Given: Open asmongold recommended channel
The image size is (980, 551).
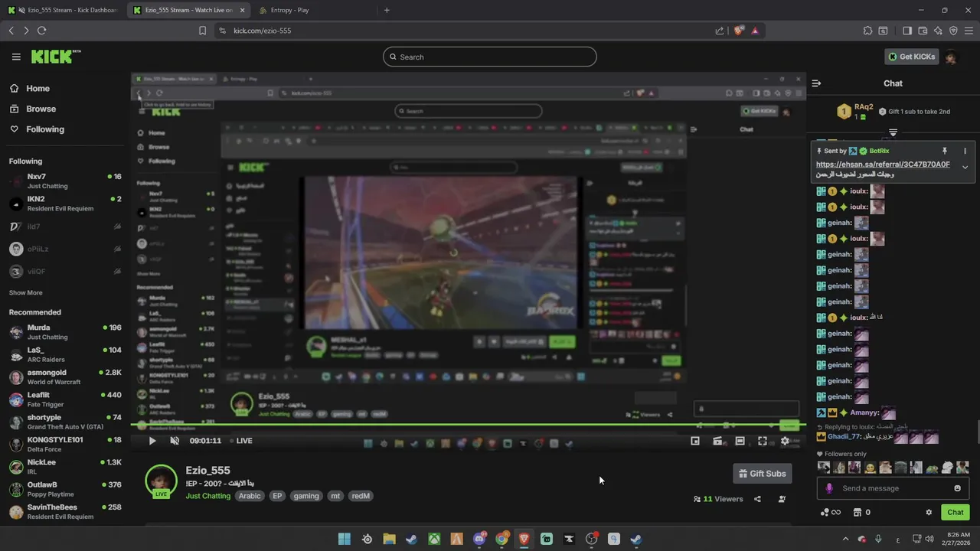Looking at the screenshot, I should [x=66, y=377].
